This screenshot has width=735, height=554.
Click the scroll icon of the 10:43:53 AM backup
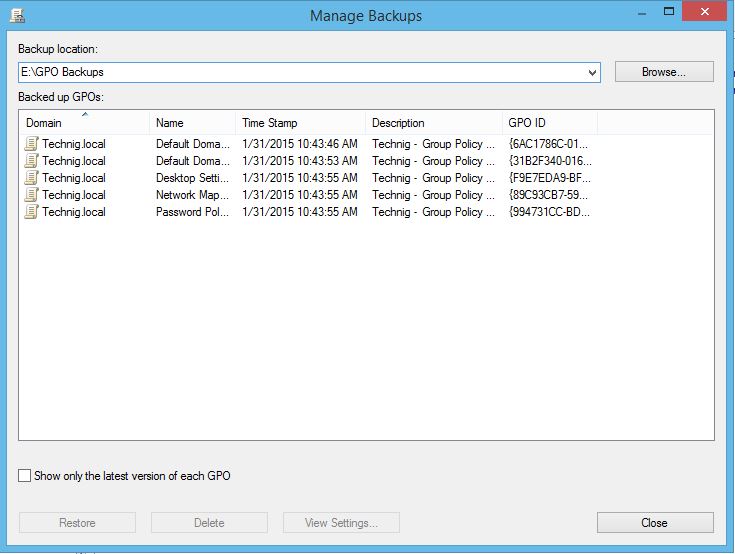pyautogui.click(x=31, y=161)
